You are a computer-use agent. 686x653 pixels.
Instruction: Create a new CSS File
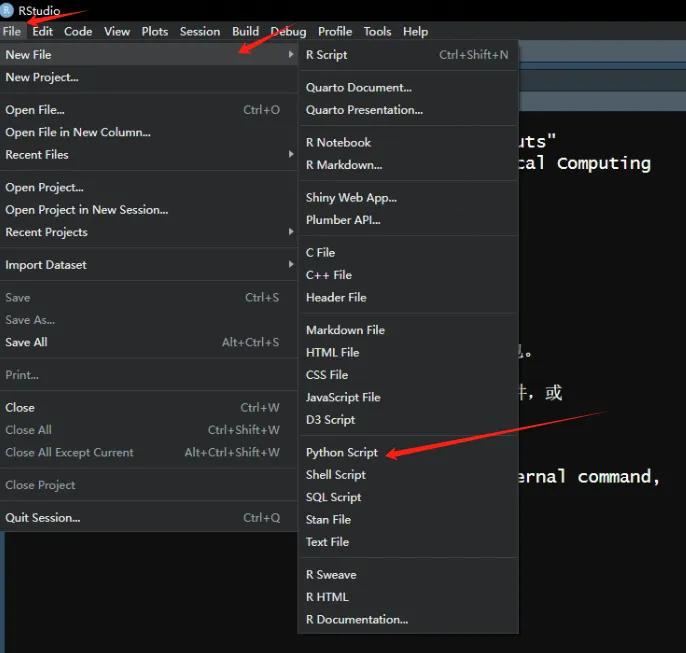click(408, 375)
